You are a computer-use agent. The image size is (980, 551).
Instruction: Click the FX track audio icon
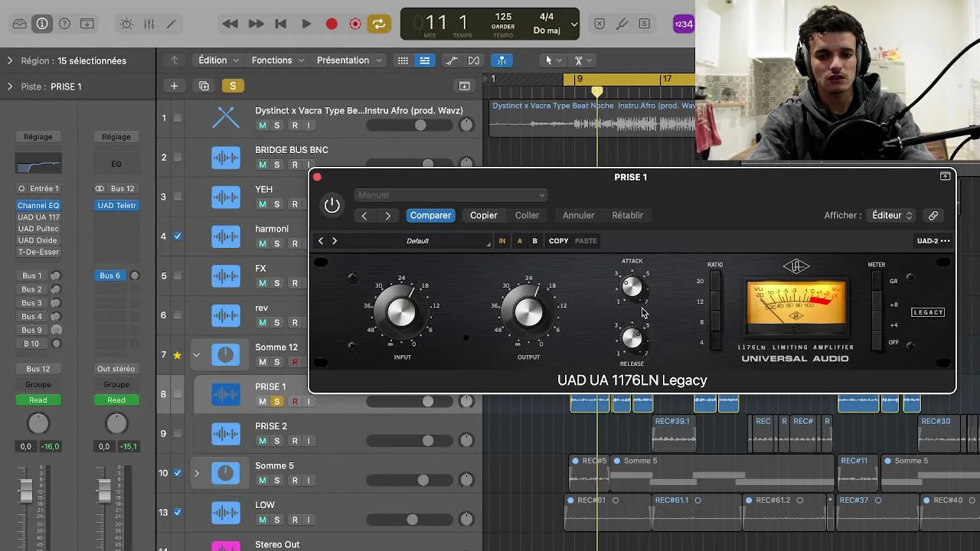point(226,275)
